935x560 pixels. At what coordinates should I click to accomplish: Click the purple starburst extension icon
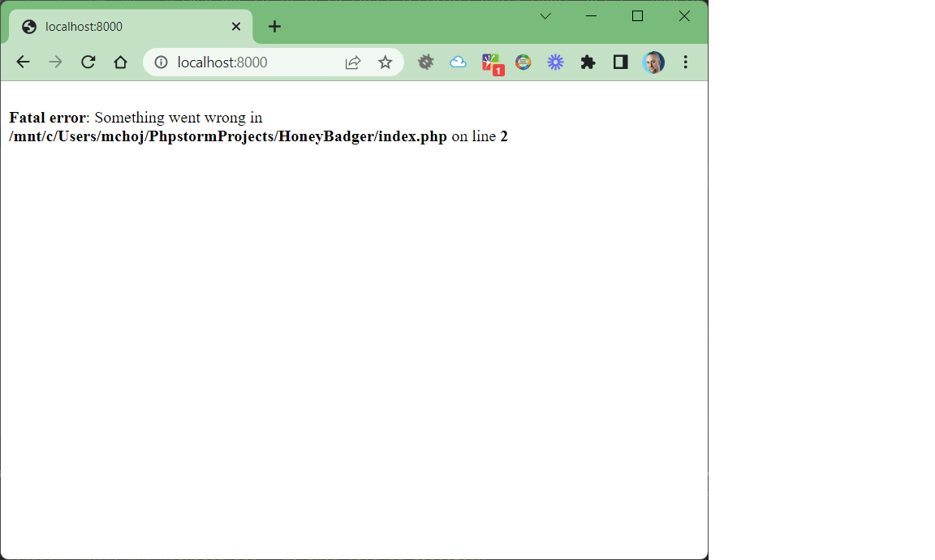point(555,62)
